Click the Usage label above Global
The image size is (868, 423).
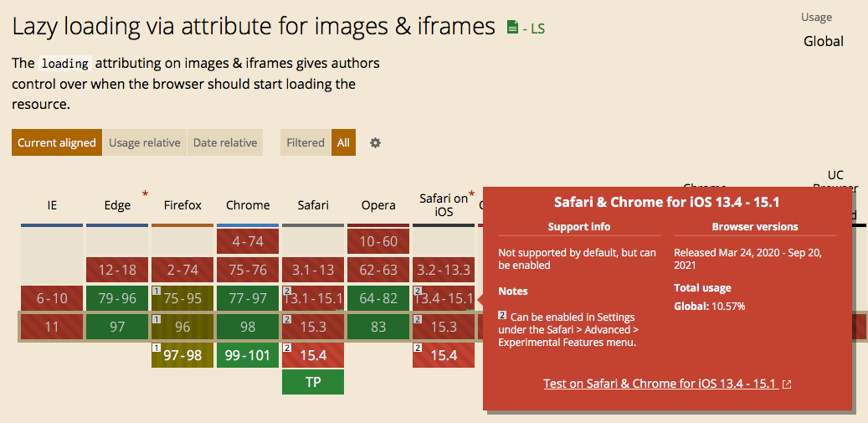click(816, 17)
